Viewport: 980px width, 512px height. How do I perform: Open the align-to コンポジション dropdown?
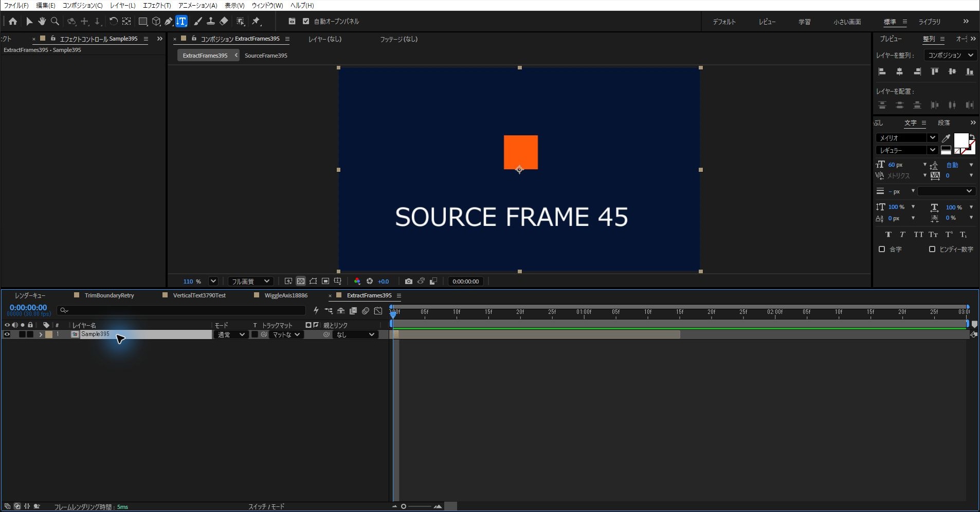tap(950, 55)
